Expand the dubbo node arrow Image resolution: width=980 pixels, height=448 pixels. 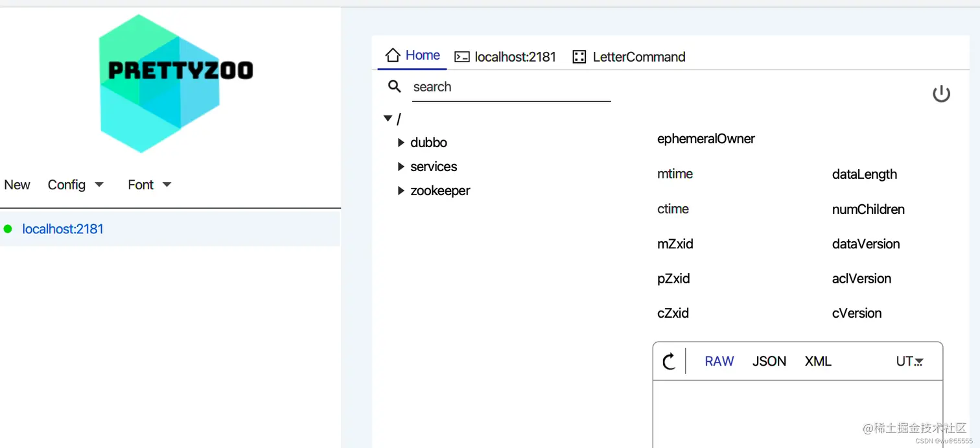[401, 143]
